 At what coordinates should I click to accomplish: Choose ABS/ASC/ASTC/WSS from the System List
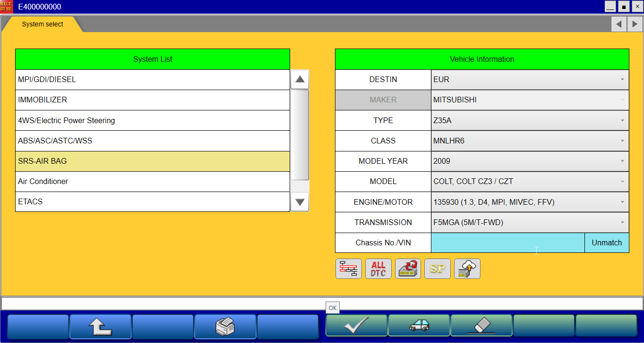coord(152,141)
